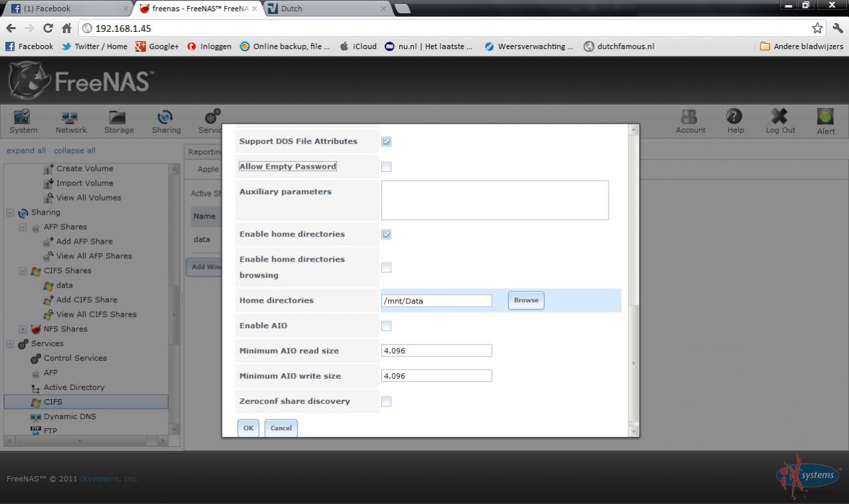Click the FreeNAS logo
Viewport: 849px width, 504px height.
point(80,81)
